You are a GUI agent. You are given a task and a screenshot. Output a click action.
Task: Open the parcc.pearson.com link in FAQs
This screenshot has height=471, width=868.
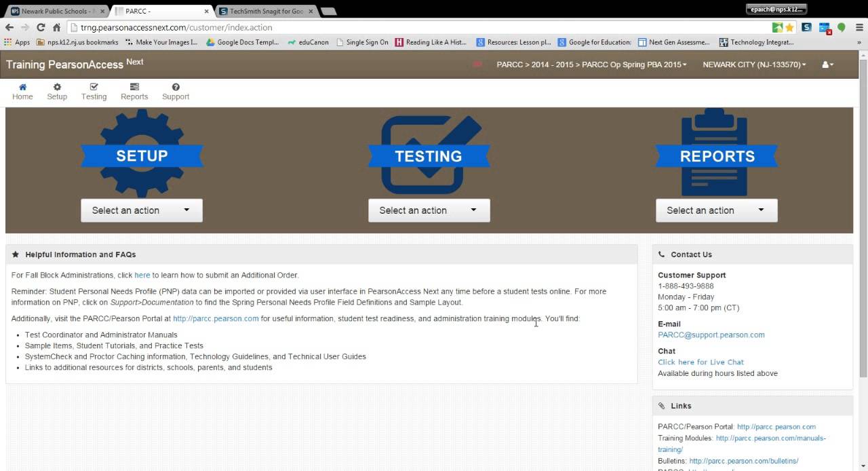[216, 318]
